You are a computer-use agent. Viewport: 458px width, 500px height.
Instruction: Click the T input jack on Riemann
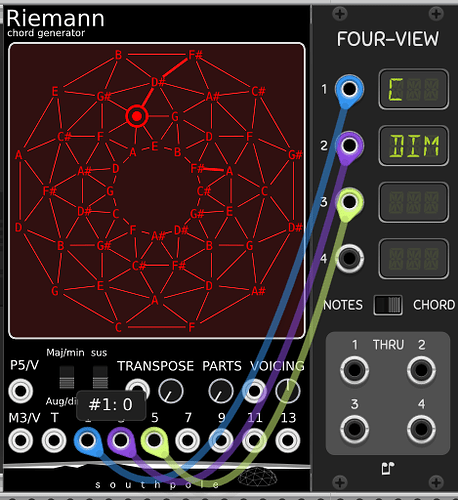pos(54,440)
